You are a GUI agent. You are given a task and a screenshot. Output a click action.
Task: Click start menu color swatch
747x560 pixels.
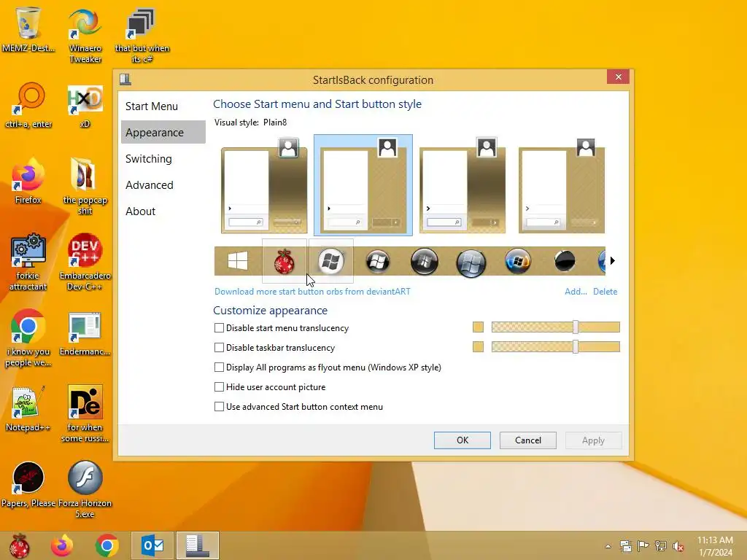[x=478, y=327]
